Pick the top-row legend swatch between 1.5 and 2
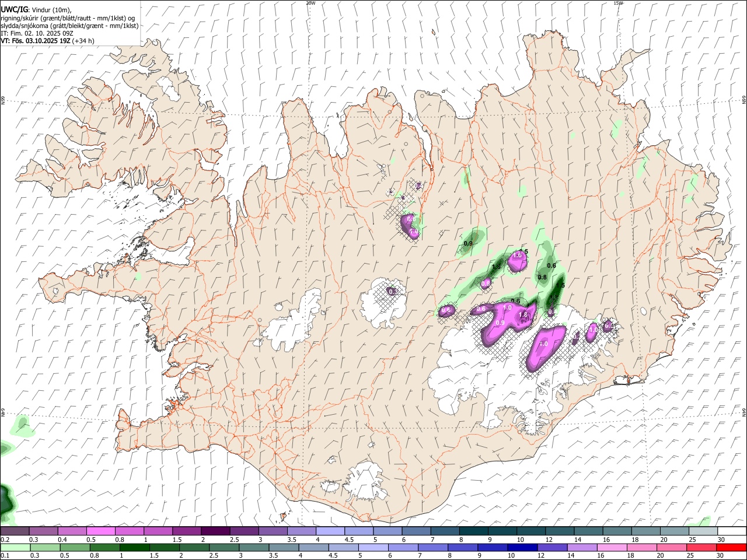Image resolution: width=747 pixels, height=560 pixels. 187,531
